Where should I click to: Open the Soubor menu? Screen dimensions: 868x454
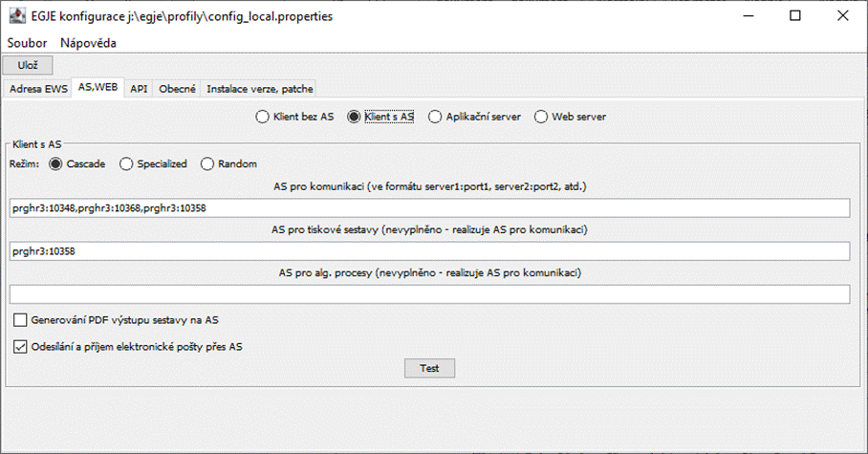coord(28,43)
